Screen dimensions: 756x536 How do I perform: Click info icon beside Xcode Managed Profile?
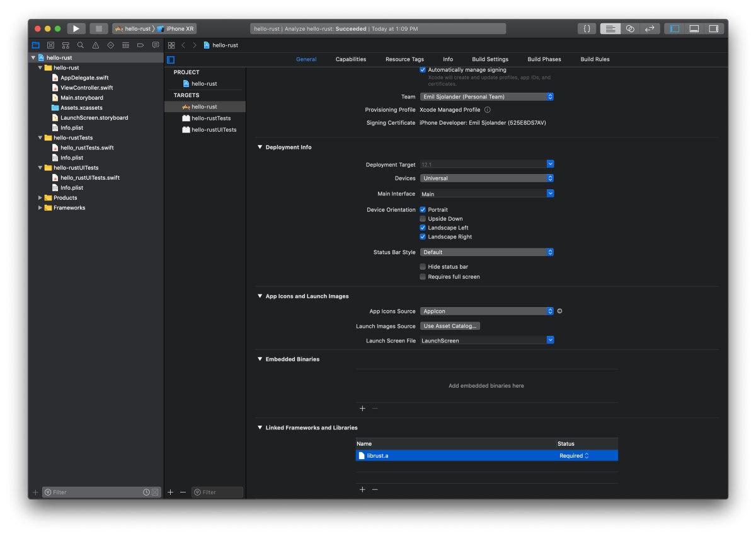pos(488,110)
